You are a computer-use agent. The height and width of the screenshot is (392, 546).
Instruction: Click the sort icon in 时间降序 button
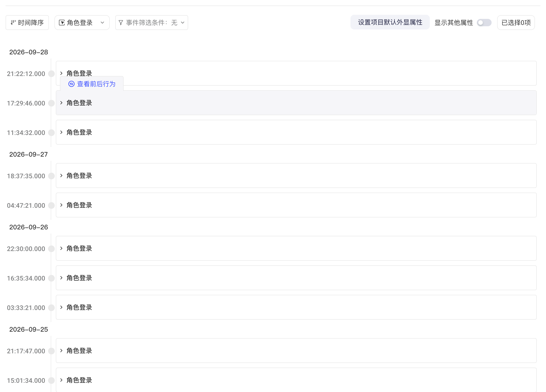tap(13, 23)
